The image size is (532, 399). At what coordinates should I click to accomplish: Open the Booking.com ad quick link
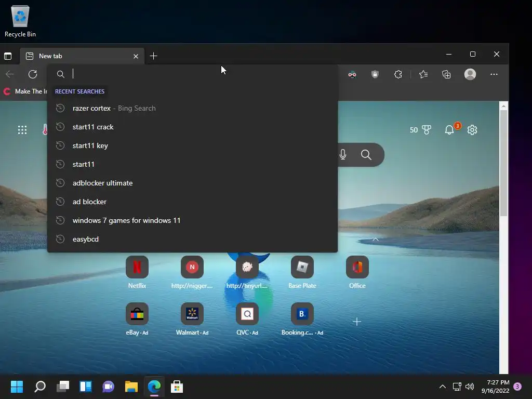302,320
